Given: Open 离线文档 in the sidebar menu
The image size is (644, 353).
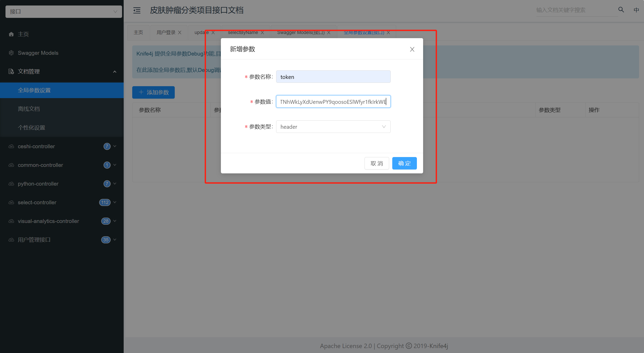Looking at the screenshot, I should coord(29,109).
